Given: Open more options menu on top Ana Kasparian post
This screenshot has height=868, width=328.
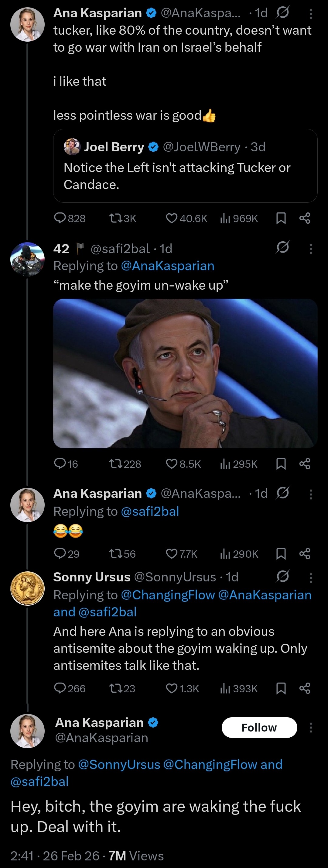Looking at the screenshot, I should pyautogui.click(x=310, y=13).
